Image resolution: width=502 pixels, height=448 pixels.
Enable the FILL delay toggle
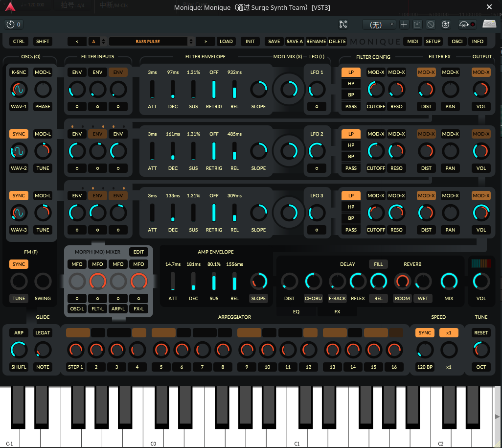click(378, 264)
